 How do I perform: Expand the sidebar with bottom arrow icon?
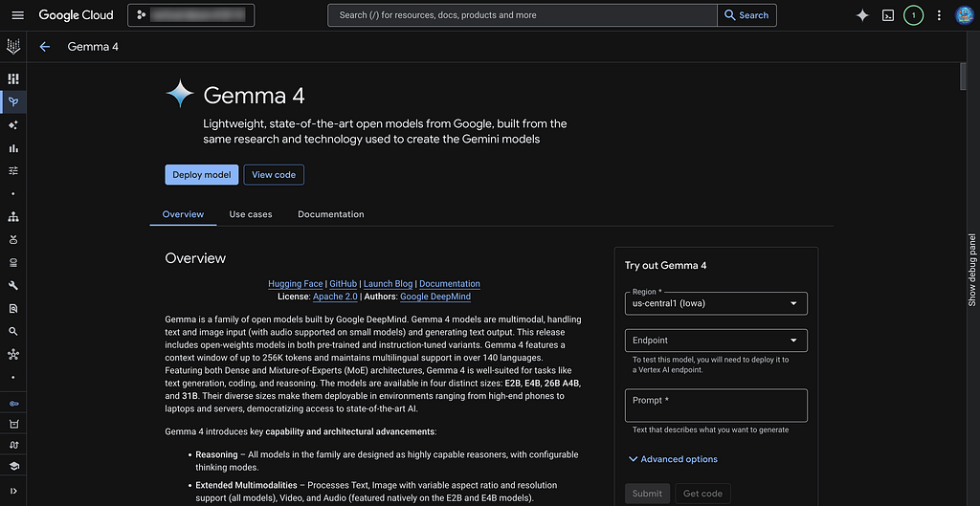[x=13, y=491]
